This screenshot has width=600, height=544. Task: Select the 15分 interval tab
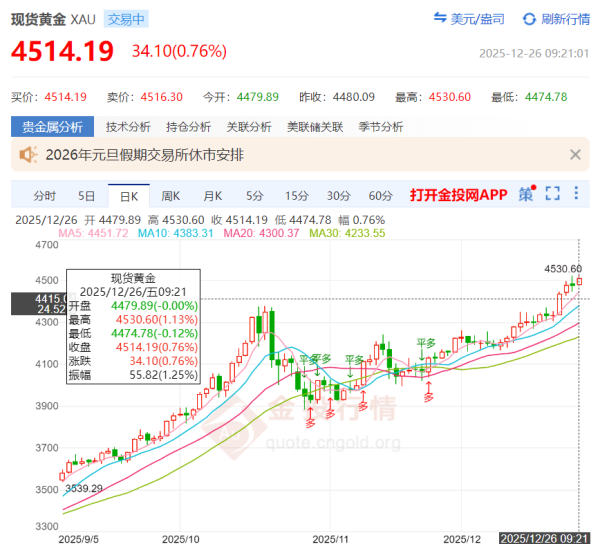[x=297, y=196]
